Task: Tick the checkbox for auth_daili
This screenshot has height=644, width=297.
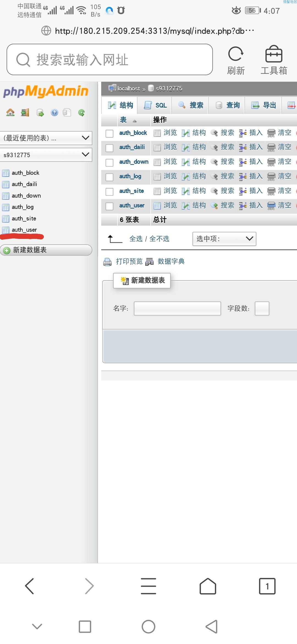Action: tap(109, 148)
